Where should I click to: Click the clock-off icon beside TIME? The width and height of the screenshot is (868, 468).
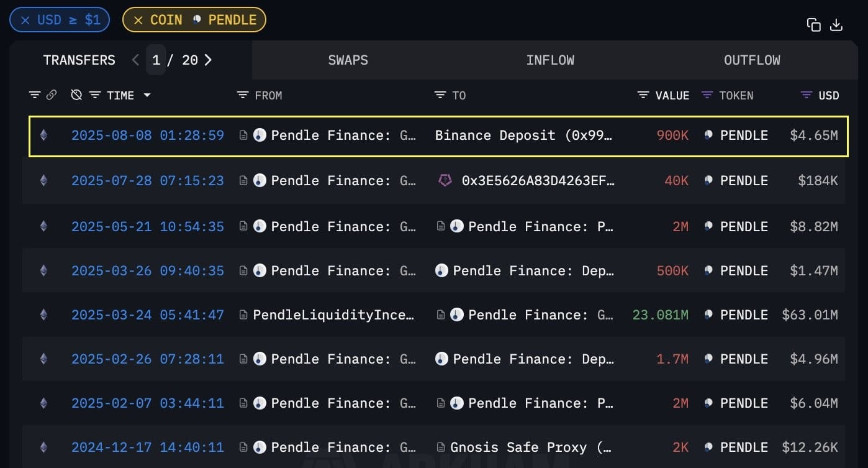coord(76,95)
